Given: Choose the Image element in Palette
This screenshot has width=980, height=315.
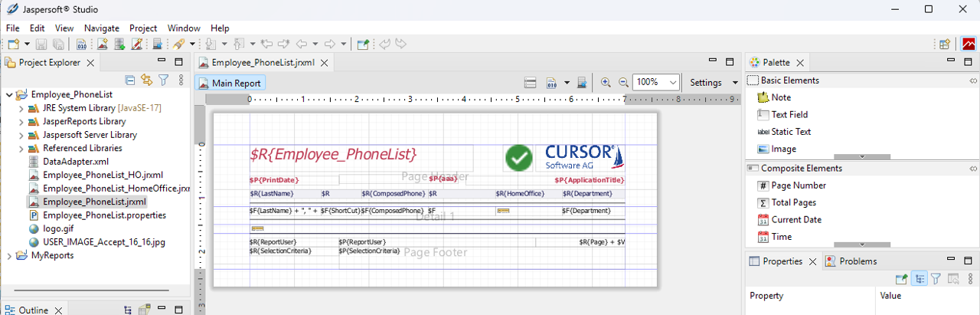Looking at the screenshot, I should pyautogui.click(x=783, y=149).
